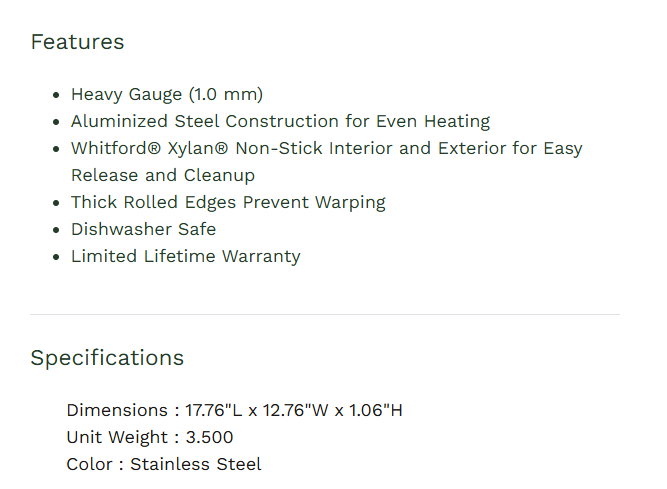The height and width of the screenshot is (489, 667).
Task: Click the 1.06"H height value
Action: (x=376, y=411)
